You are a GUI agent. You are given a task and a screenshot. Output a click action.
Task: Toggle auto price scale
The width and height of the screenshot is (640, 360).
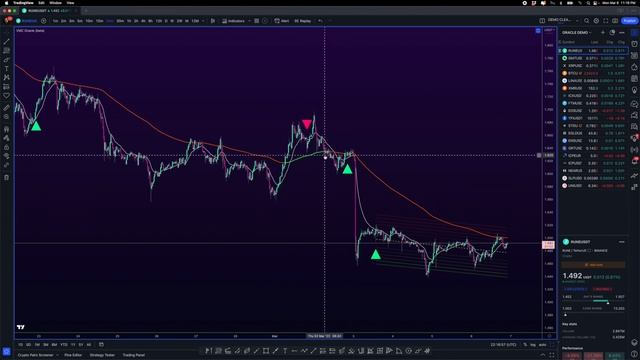click(x=542, y=345)
